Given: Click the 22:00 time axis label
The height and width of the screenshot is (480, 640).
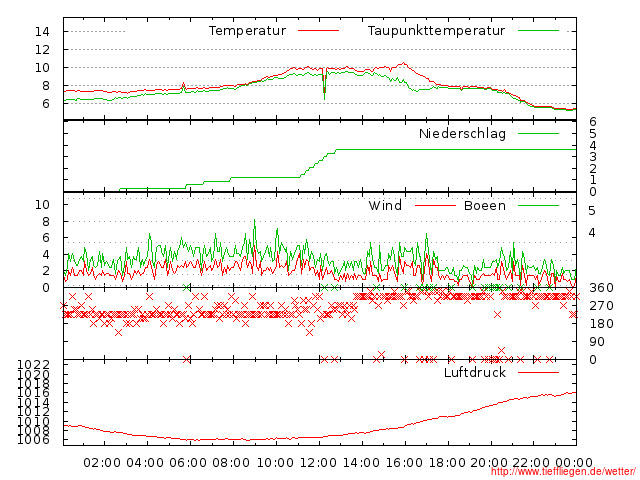Looking at the screenshot, I should (532, 463).
